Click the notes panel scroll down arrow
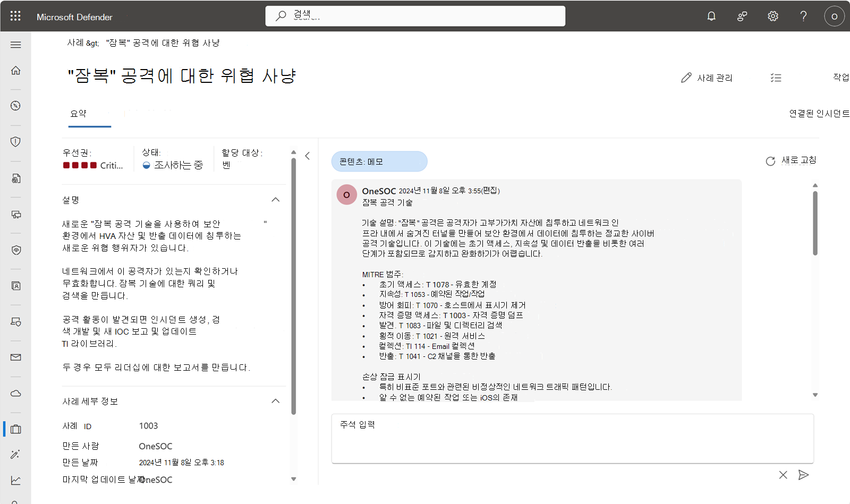Image resolution: width=850 pixels, height=504 pixels. click(x=815, y=395)
